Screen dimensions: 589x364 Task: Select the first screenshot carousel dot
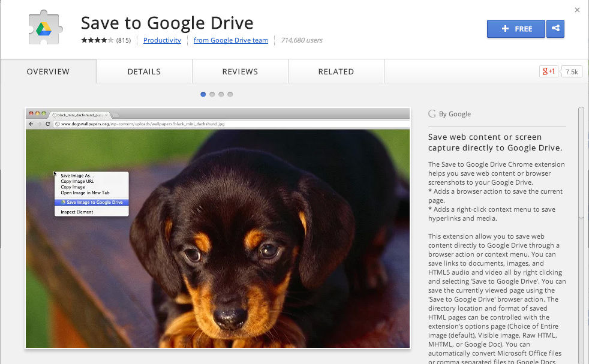(203, 94)
